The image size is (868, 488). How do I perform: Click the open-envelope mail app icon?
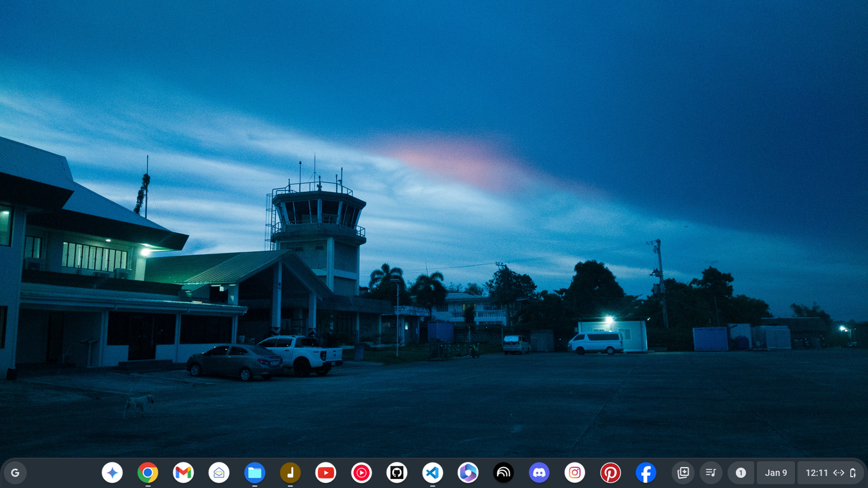(x=219, y=473)
